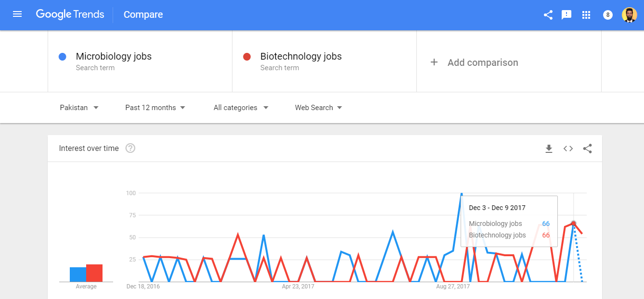This screenshot has width=644, height=299.
Task: View the notifications badge
Action: point(608,15)
